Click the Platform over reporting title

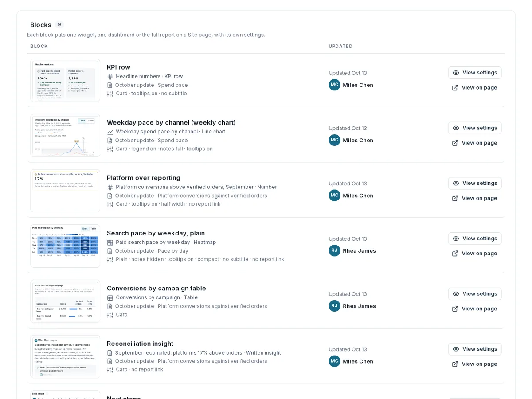[144, 178]
